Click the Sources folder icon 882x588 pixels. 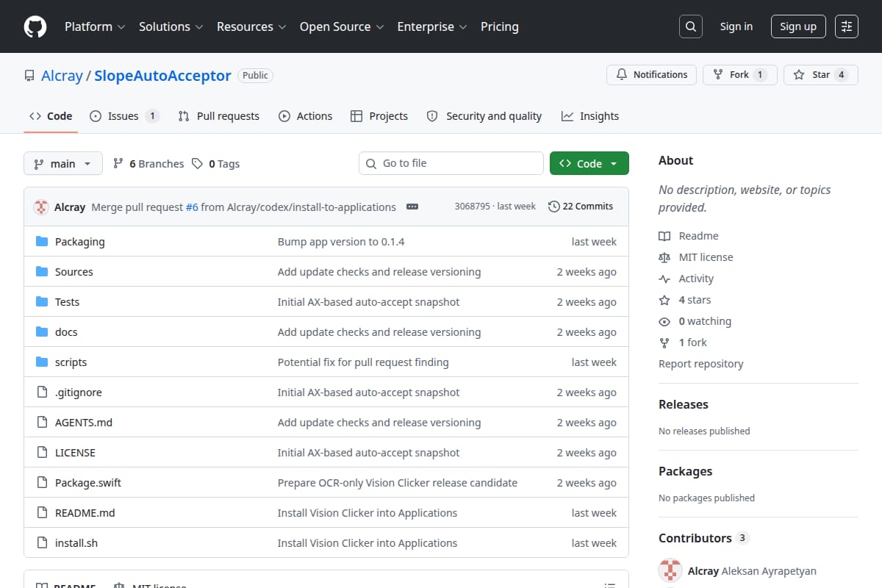pos(42,272)
